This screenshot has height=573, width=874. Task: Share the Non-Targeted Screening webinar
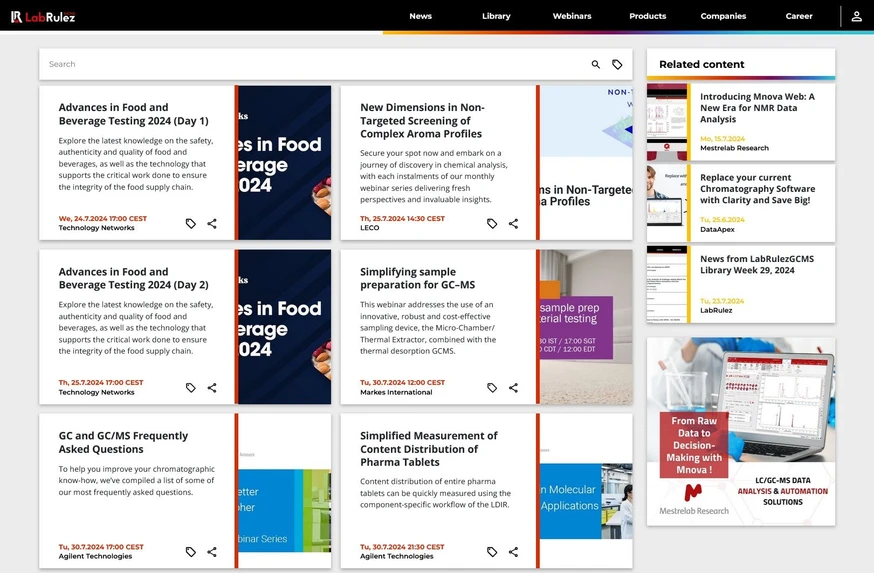point(513,224)
